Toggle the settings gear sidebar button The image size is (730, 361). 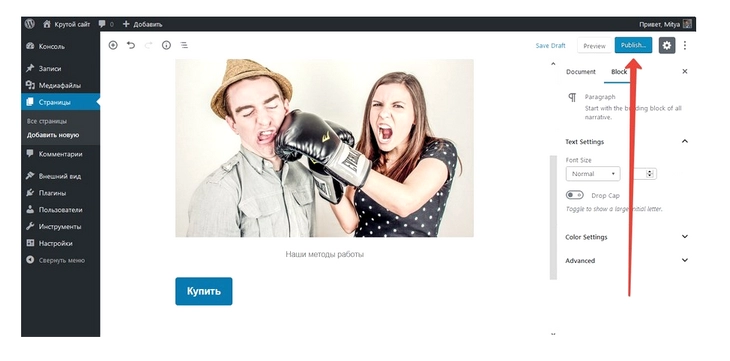(x=667, y=45)
